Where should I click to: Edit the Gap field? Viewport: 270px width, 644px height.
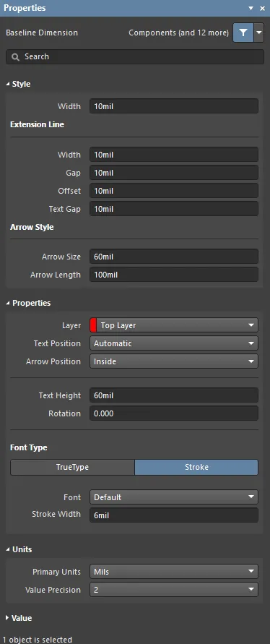pyautogui.click(x=174, y=173)
